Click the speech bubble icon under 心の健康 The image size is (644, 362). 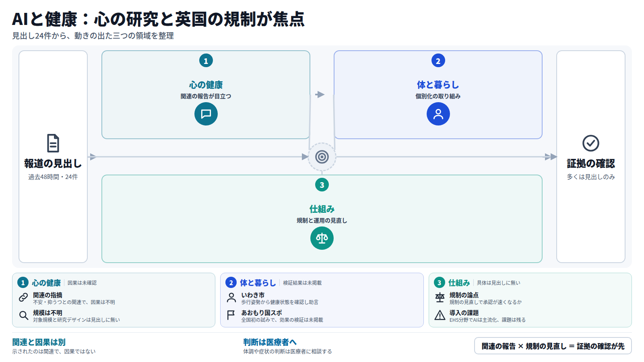pos(206,114)
